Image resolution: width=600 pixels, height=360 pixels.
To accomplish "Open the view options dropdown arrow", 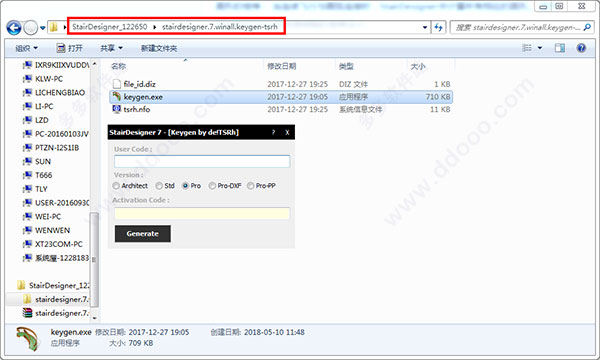I will pos(540,48).
